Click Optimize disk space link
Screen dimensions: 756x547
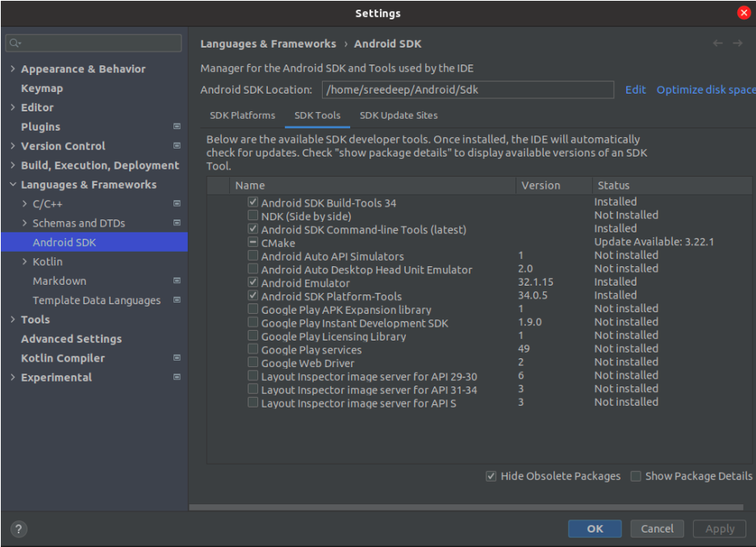(706, 90)
